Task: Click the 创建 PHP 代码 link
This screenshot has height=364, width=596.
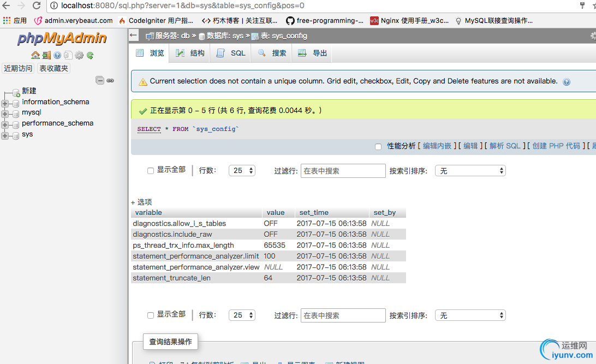Action: click(x=556, y=146)
